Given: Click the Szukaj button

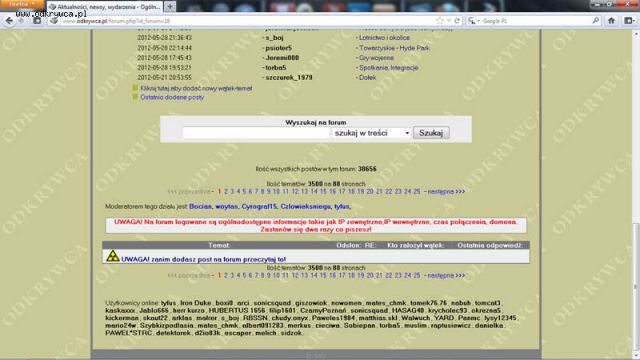Looking at the screenshot, I should pos(431,133).
